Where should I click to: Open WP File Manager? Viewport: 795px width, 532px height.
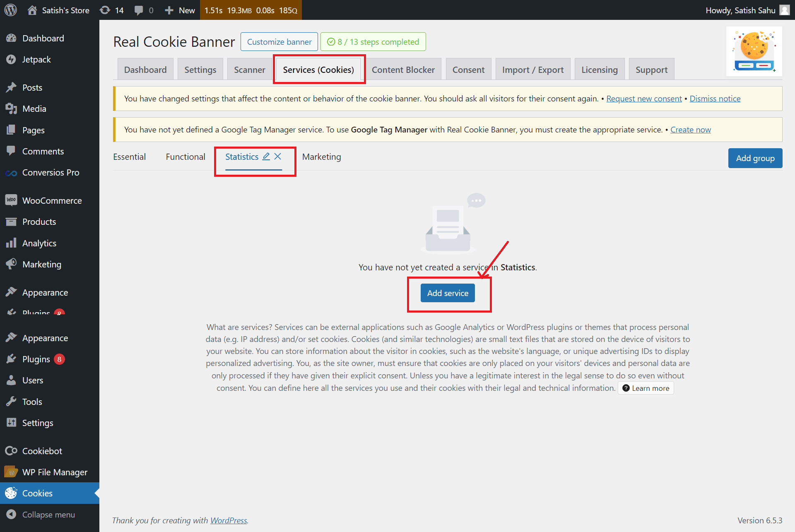pyautogui.click(x=54, y=472)
